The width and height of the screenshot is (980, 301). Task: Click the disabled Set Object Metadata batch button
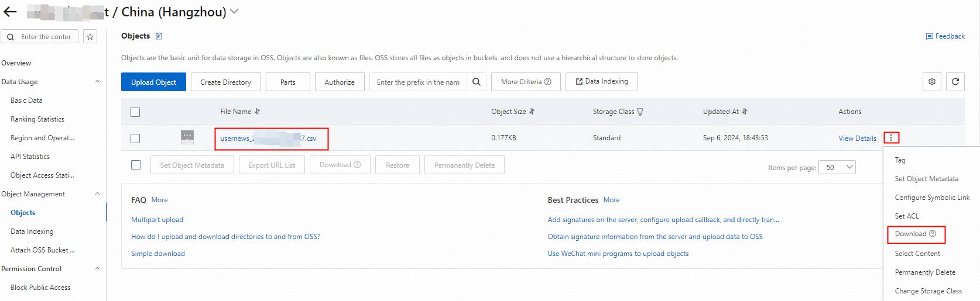192,165
